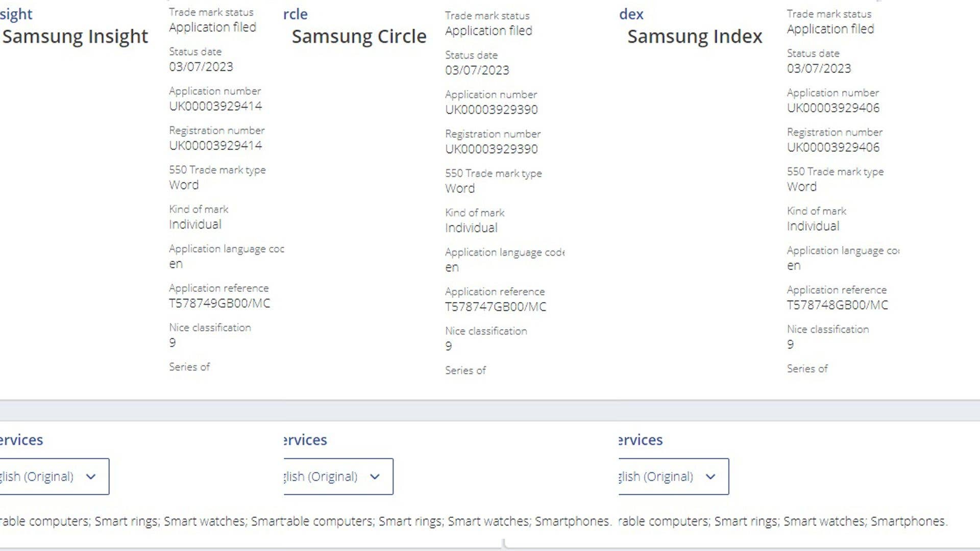This screenshot has width=980, height=551.
Task: Click application reference T578748GB00/MC
Action: [x=837, y=305]
